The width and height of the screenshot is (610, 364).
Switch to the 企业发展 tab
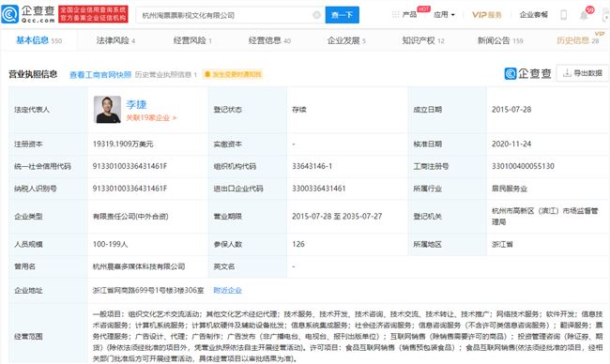[346, 40]
